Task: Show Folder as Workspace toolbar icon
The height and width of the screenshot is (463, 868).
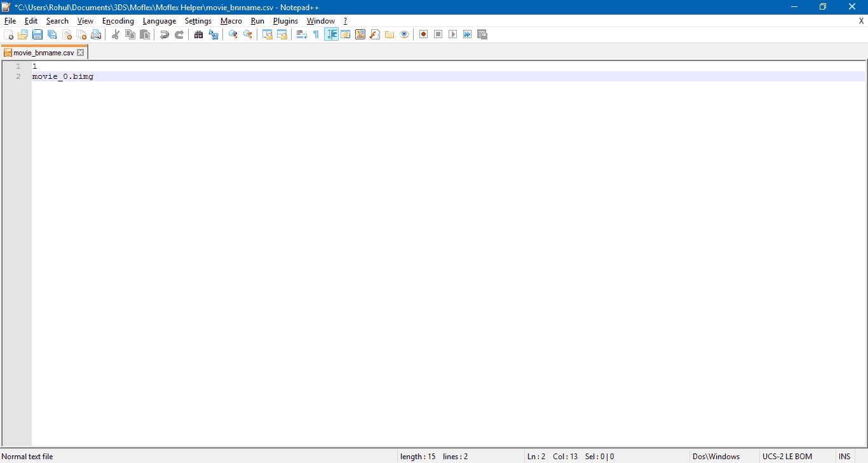Action: pos(390,34)
